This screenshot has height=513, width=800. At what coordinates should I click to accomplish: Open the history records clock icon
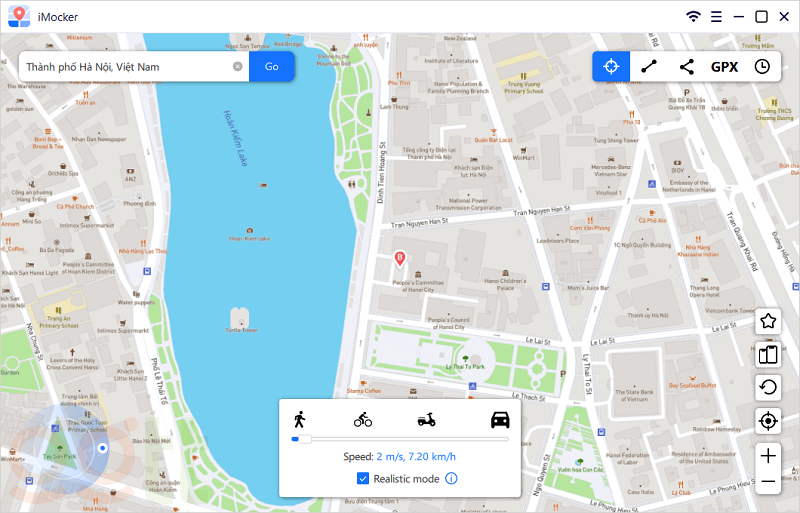[x=762, y=67]
